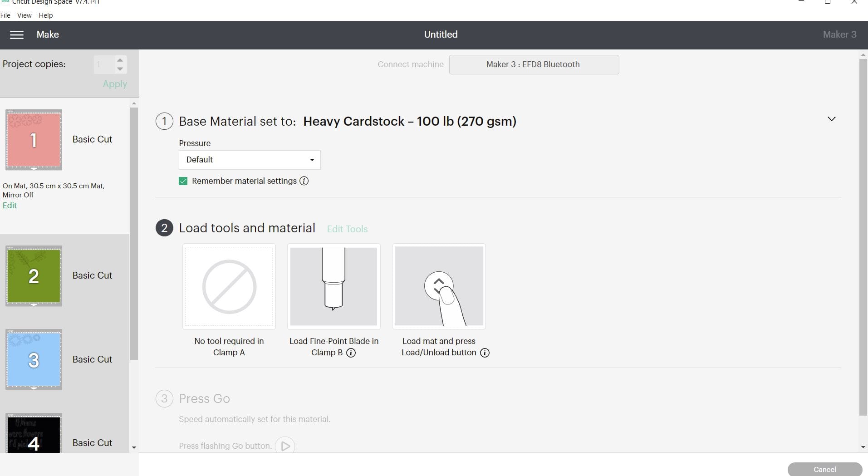This screenshot has width=868, height=476.
Task: Toggle Remember material settings checkbox
Action: [x=183, y=181]
